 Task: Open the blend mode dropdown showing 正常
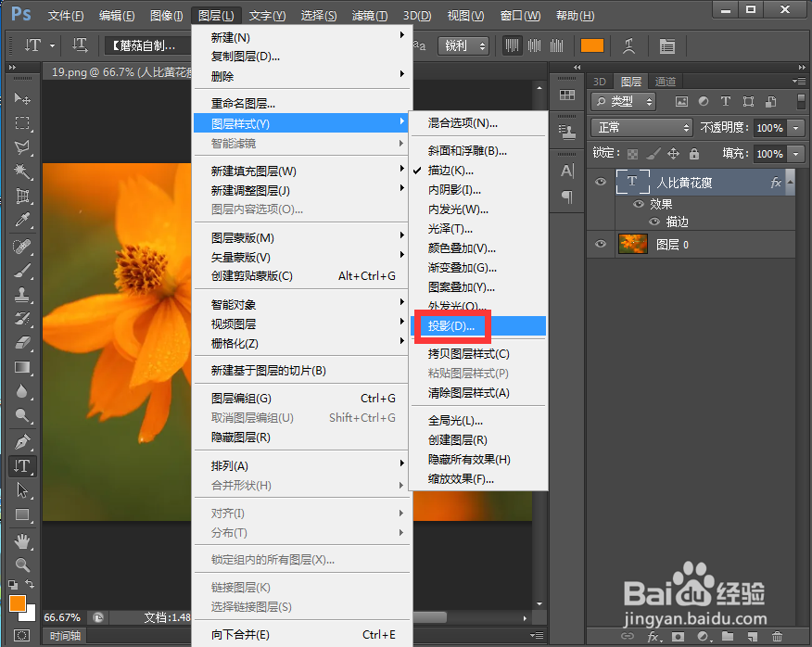click(x=641, y=128)
